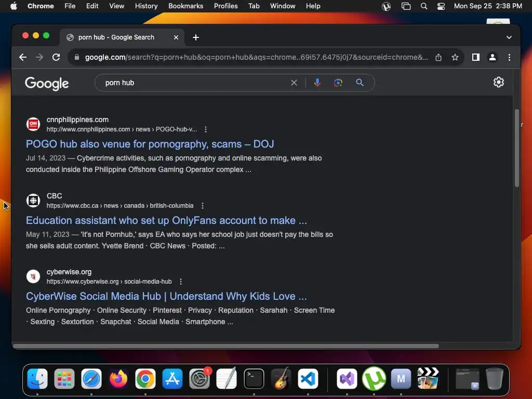
Task: Open Google quick settings gear
Action: click(498, 82)
